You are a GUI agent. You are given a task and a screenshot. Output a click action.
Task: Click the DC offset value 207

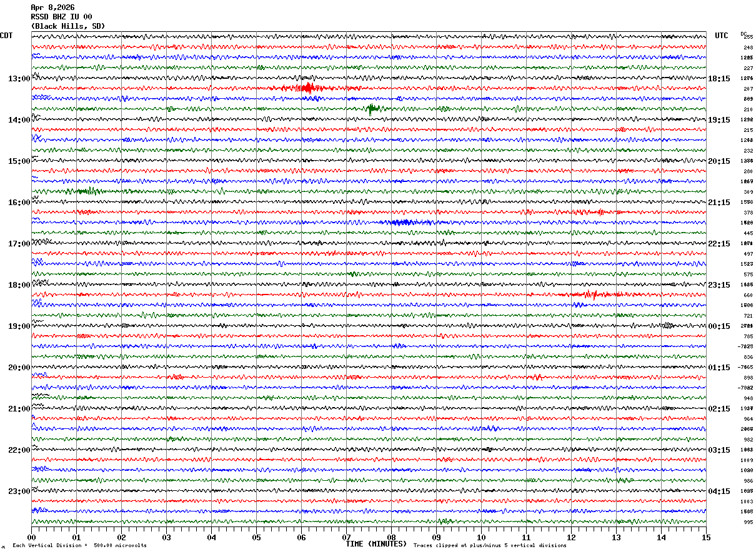tap(748, 89)
